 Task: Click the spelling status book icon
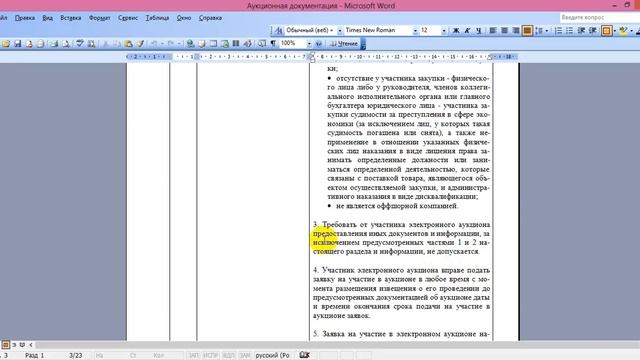[304, 355]
